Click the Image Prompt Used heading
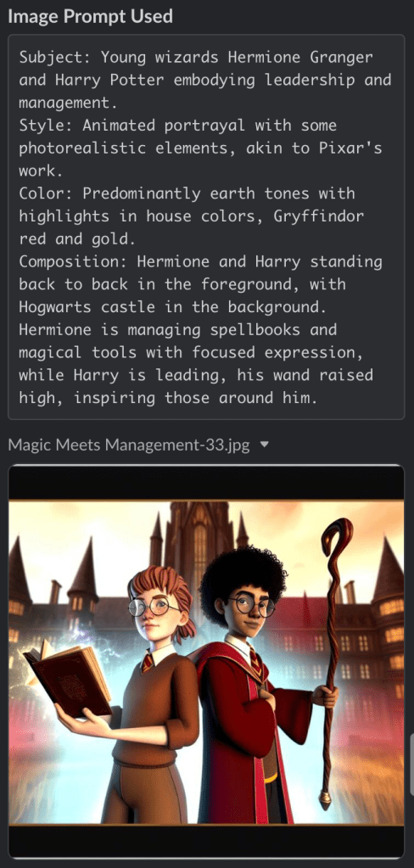The height and width of the screenshot is (868, 414). [x=90, y=16]
